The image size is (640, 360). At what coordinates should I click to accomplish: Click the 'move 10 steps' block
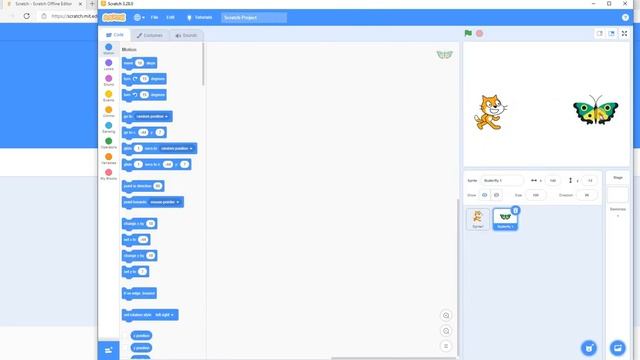pos(139,63)
